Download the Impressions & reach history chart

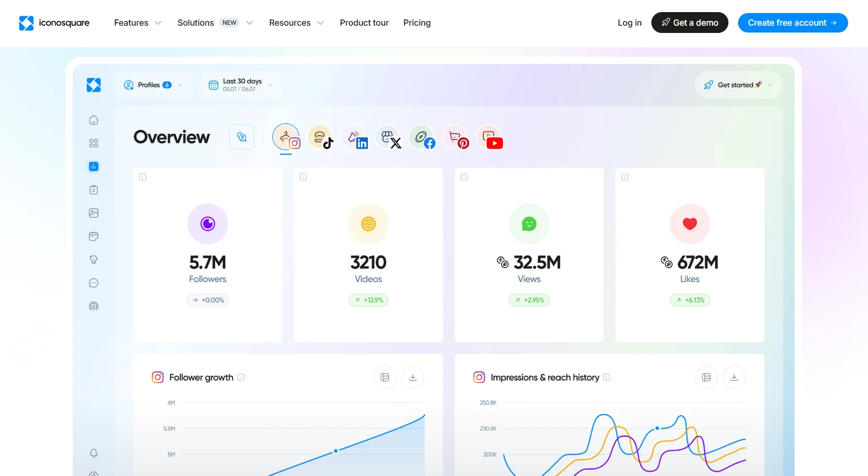pos(734,378)
